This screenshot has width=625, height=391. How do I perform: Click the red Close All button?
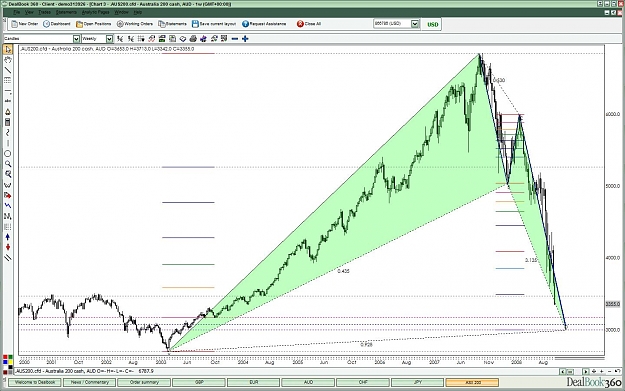[309, 24]
